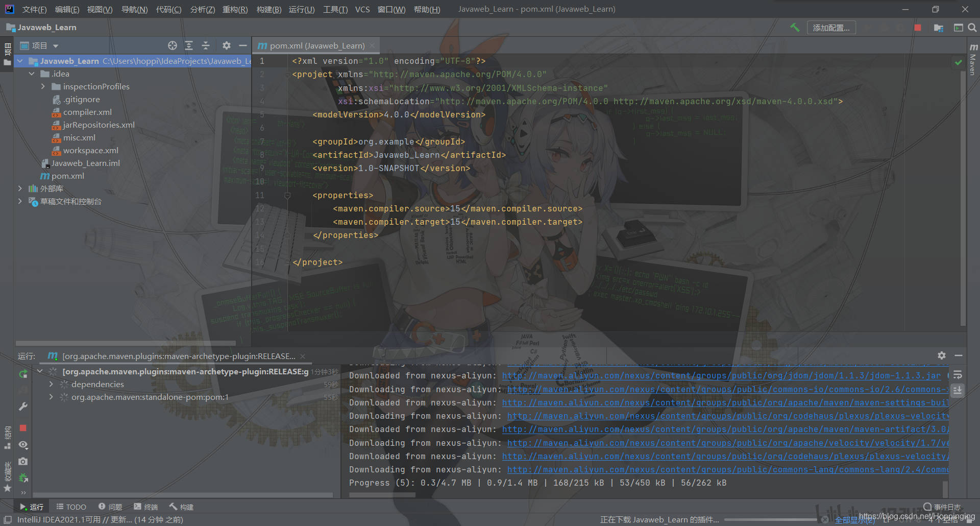
Task: Open the commons-io 2.6 download link
Action: (728, 389)
